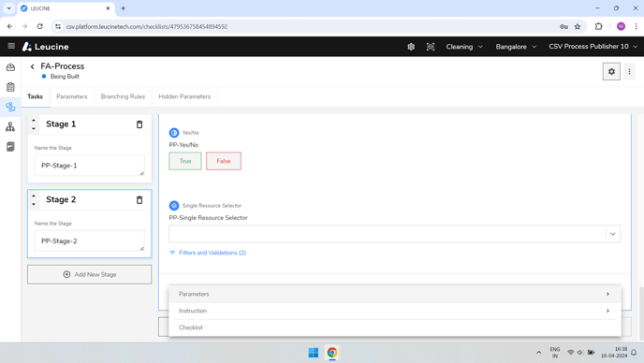Click the Chrome icon in taskbar
This screenshot has height=363, width=644.
pos(332,353)
